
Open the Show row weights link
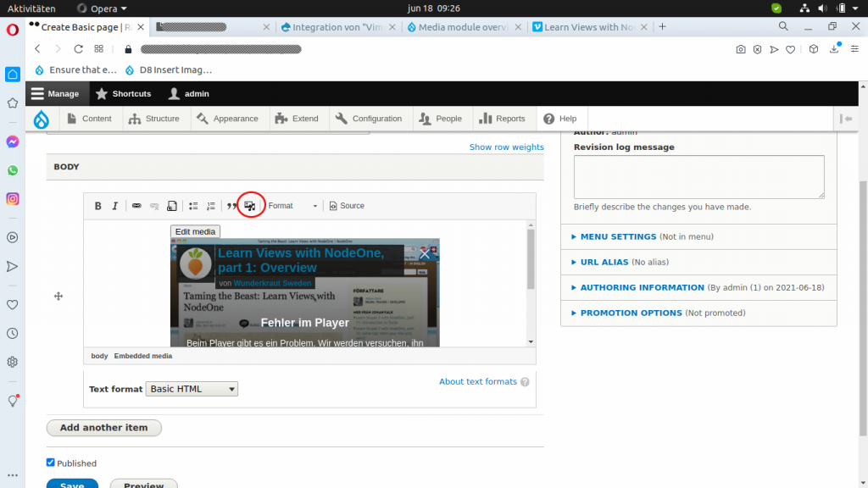506,147
